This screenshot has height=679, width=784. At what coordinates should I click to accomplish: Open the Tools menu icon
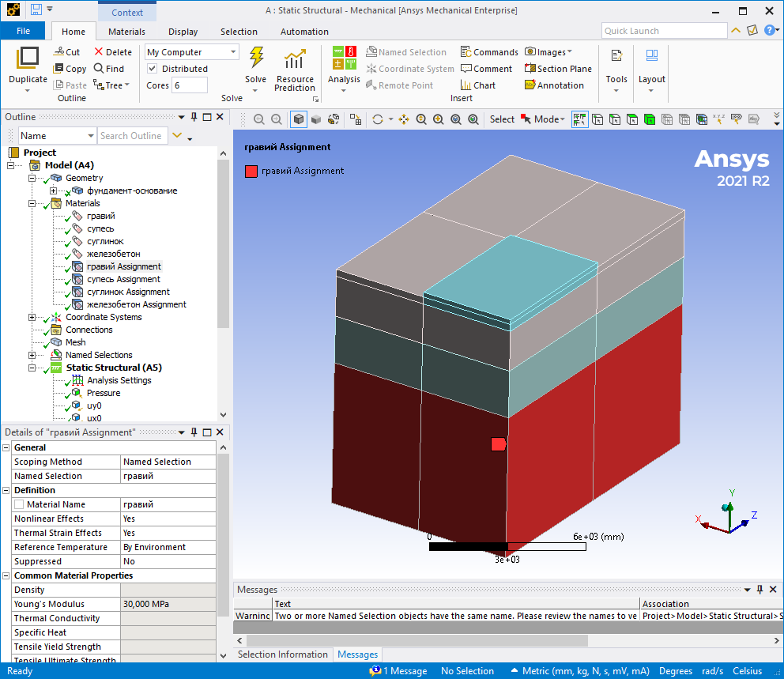point(616,55)
